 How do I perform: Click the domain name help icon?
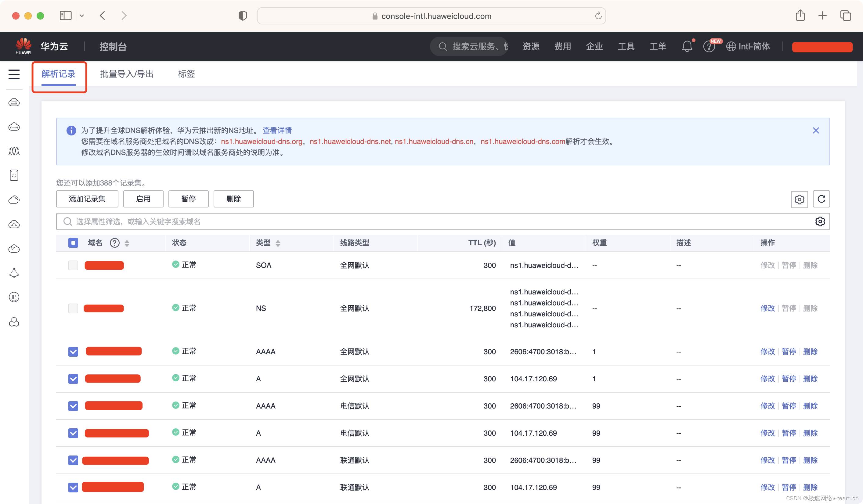[114, 243]
